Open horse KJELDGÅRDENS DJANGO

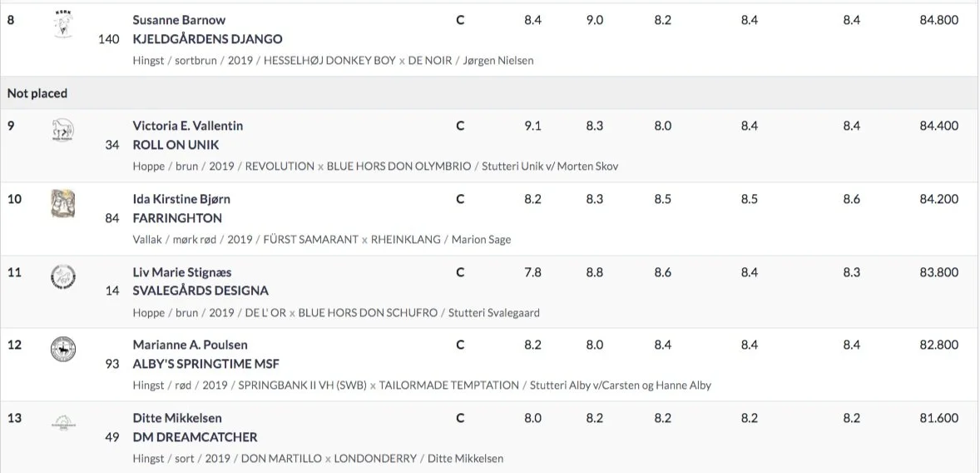click(207, 39)
